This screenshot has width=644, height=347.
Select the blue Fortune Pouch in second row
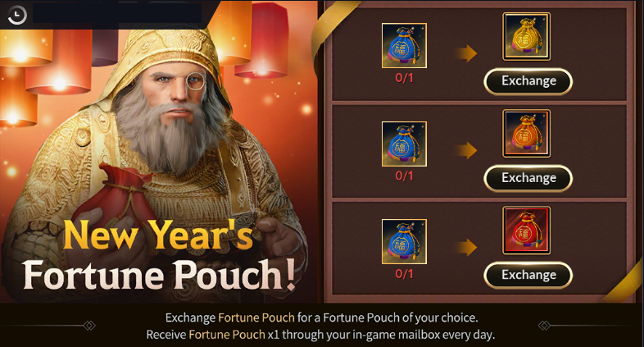[404, 144]
